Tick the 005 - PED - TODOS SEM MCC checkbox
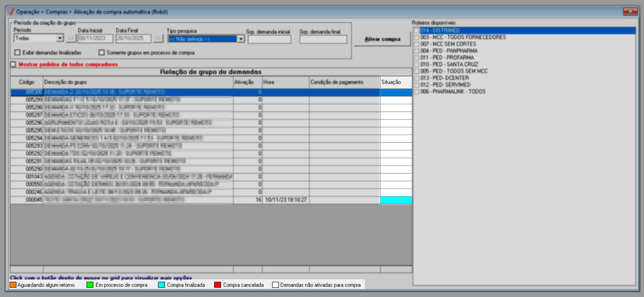The width and height of the screenshot is (644, 297). pyautogui.click(x=417, y=71)
